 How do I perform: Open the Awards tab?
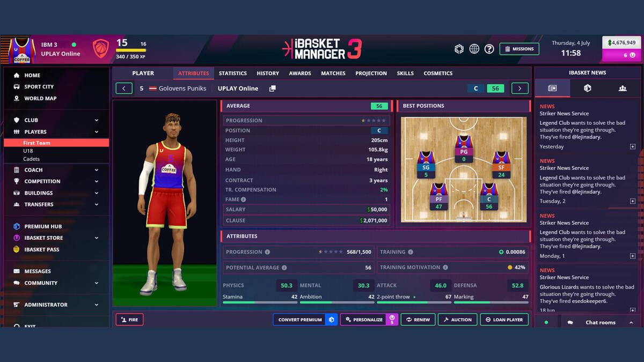tap(300, 73)
